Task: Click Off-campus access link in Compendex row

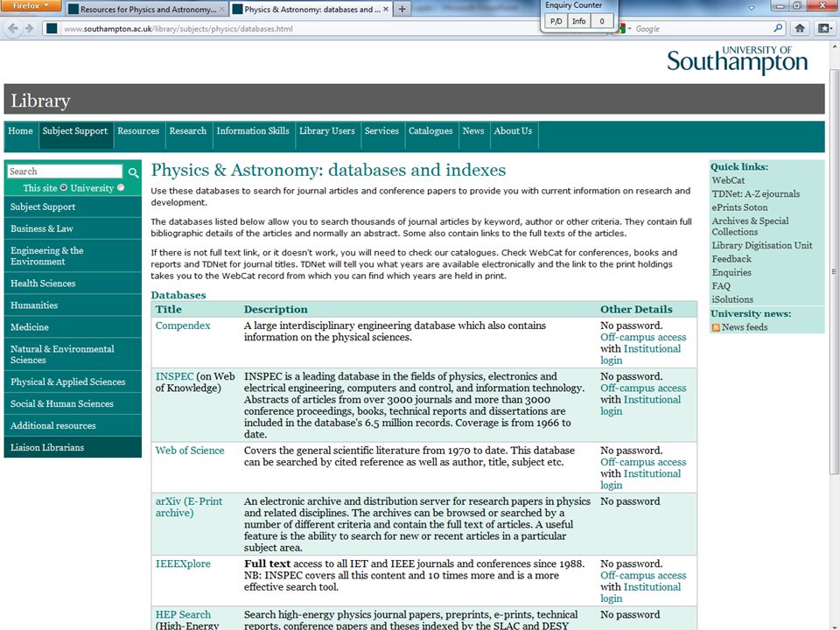Action: tap(643, 338)
